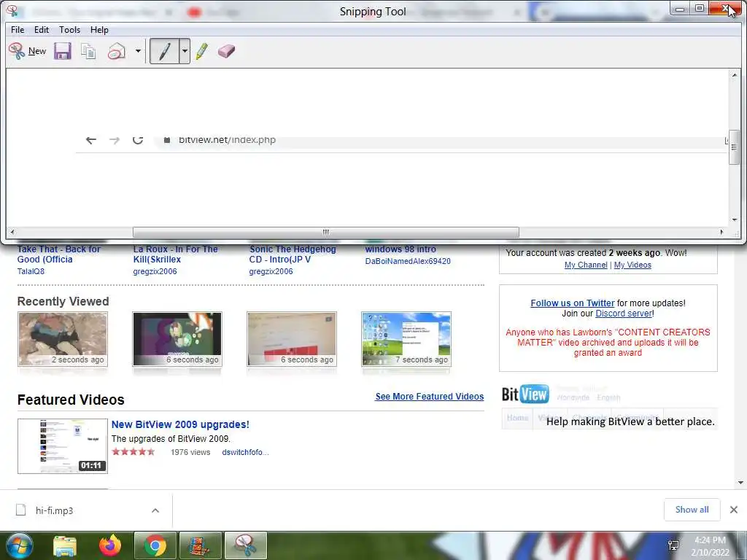Save the snip with floppy icon
This screenshot has width=747, height=560.
click(63, 51)
